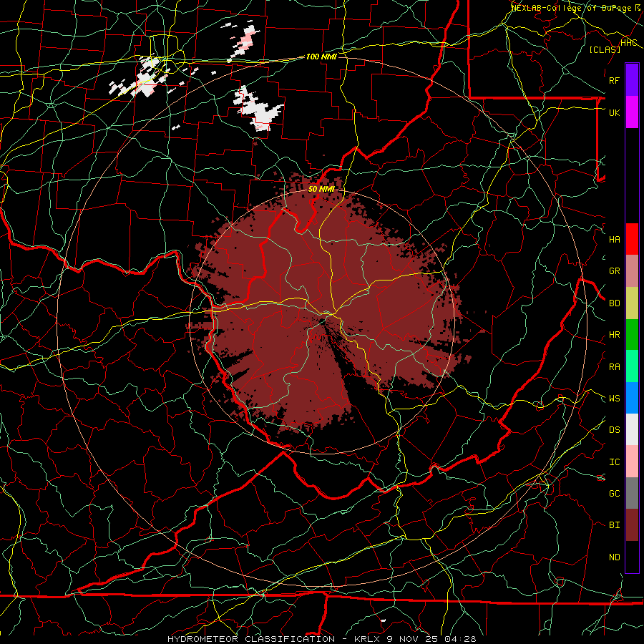Click the "BI" legend label
Image resolution: width=644 pixels, height=644 pixels.
coord(614,525)
